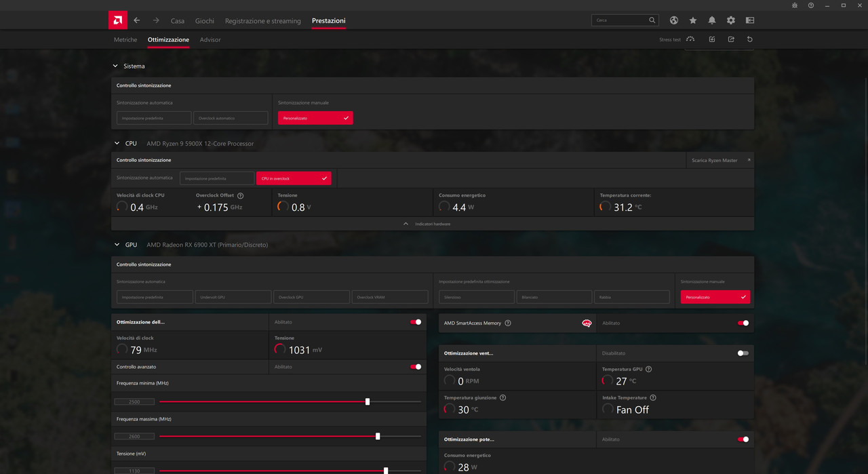Select Sistema Impostazione predefinita button

point(154,118)
